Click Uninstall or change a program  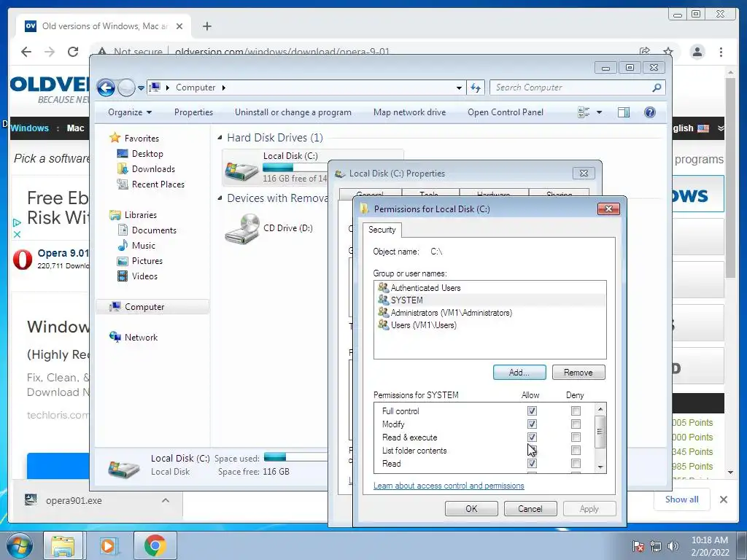point(293,112)
